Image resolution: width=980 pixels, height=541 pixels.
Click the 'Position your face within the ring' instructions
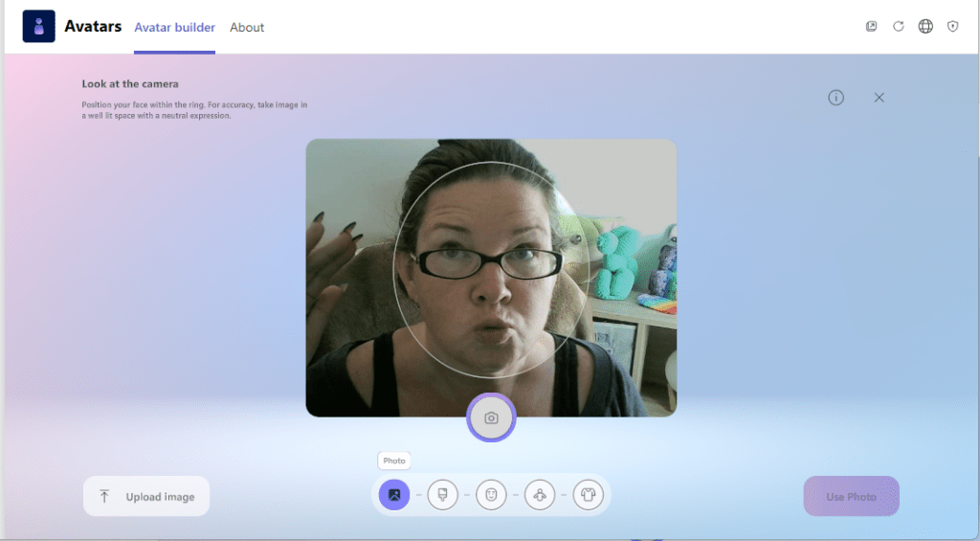pyautogui.click(x=194, y=110)
